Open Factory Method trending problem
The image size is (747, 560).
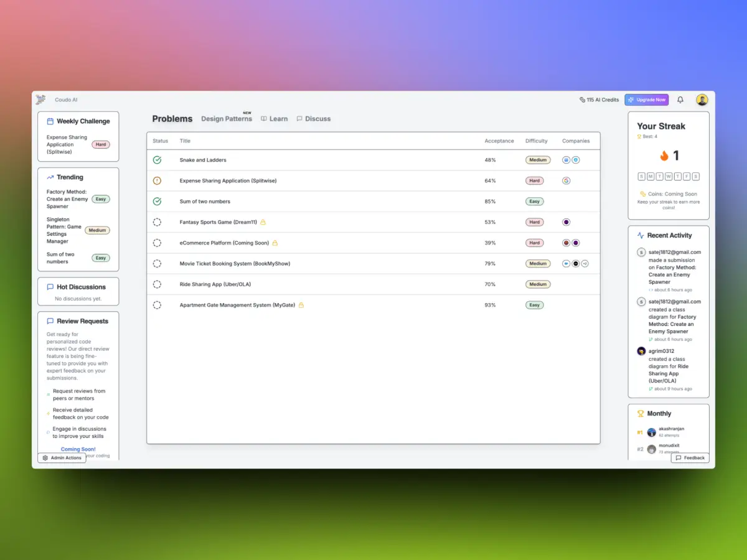tap(67, 199)
